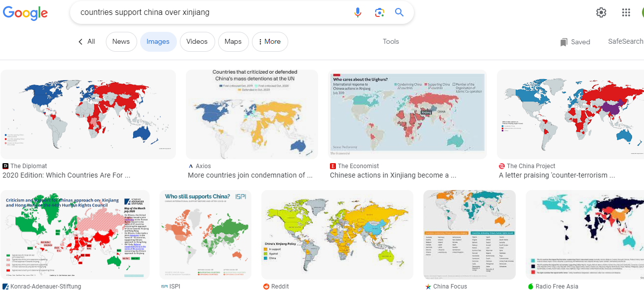
Task: Click 'The Diplomat' source name
Action: 29,166
